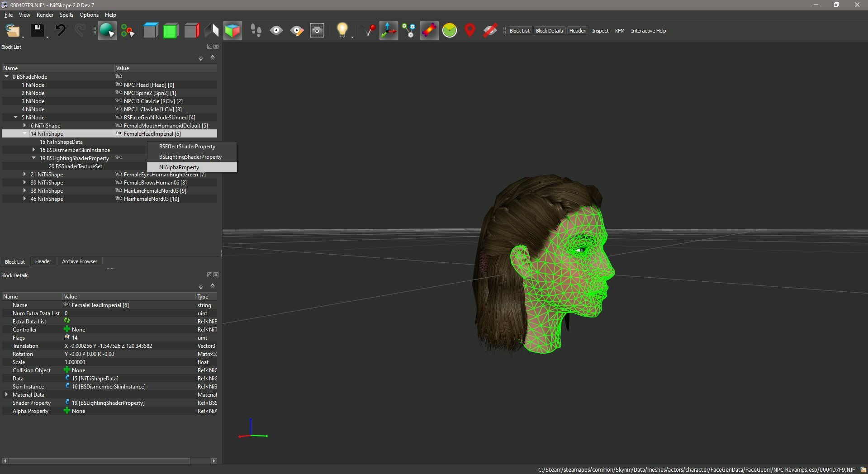This screenshot has height=474, width=868.
Task: Open the Spells menu
Action: coord(66,15)
